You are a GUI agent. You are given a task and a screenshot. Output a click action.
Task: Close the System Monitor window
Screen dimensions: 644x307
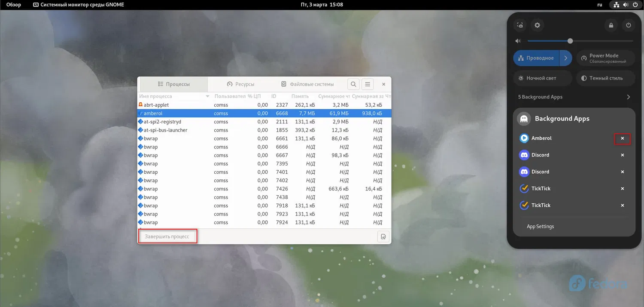click(x=384, y=84)
